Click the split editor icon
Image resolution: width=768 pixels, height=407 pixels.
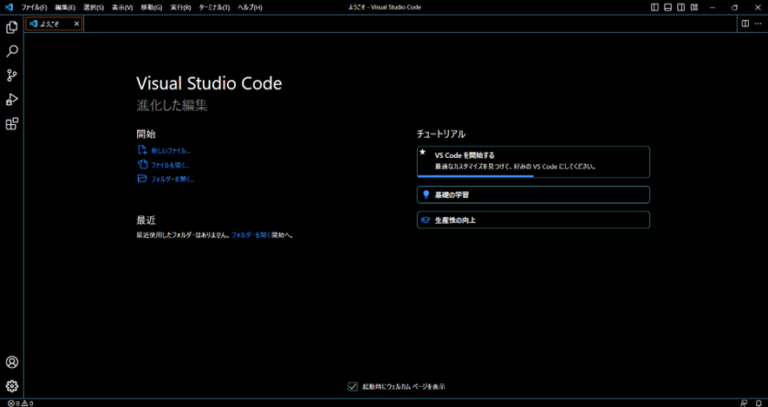tap(744, 23)
